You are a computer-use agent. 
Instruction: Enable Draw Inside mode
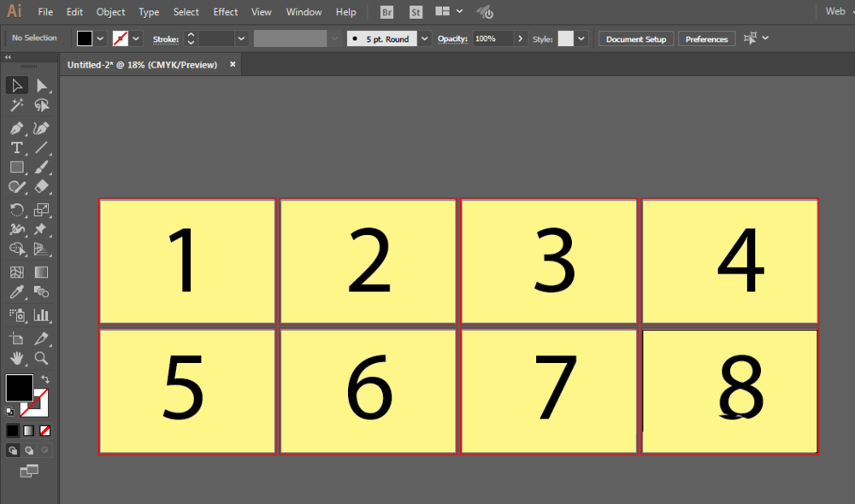pos(45,450)
